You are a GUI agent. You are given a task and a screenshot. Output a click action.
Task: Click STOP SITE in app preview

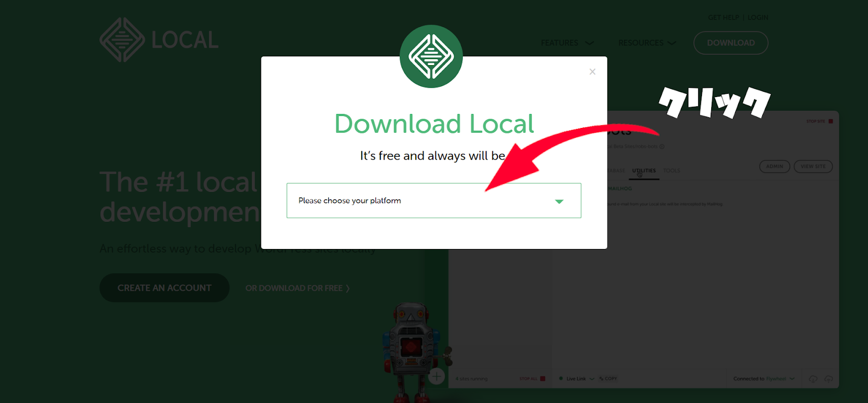point(819,121)
